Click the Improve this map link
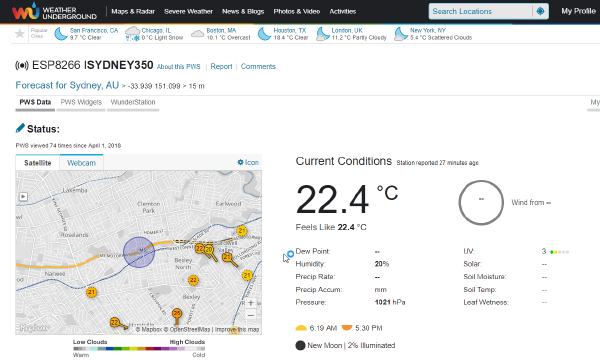This screenshot has width=600, height=363. point(237,329)
